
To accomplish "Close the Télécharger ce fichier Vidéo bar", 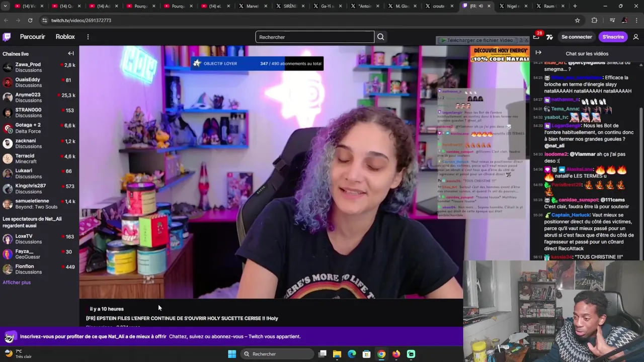I will pos(527,40).
